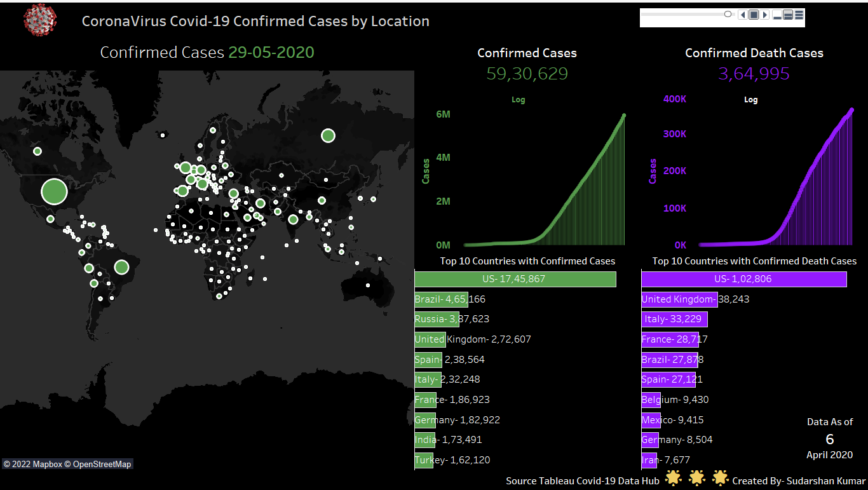This screenshot has height=490, width=868.
Task: Select fast playback speed icon
Action: pyautogui.click(x=799, y=15)
